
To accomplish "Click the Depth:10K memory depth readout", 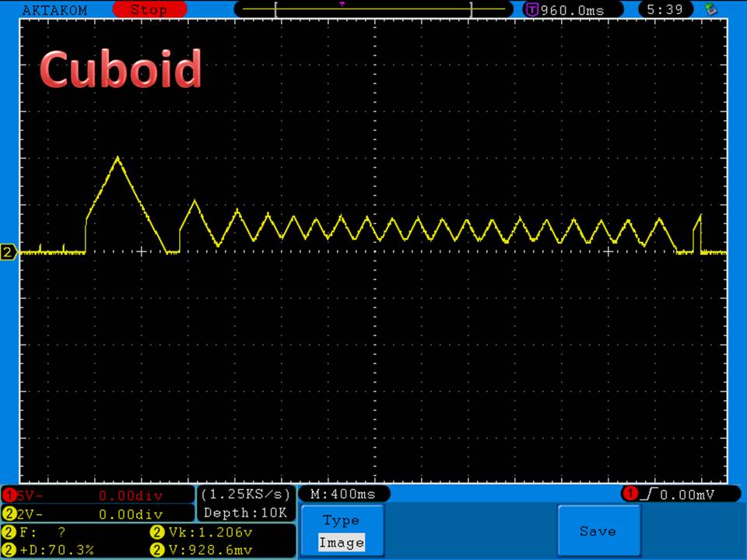I will coord(246,513).
